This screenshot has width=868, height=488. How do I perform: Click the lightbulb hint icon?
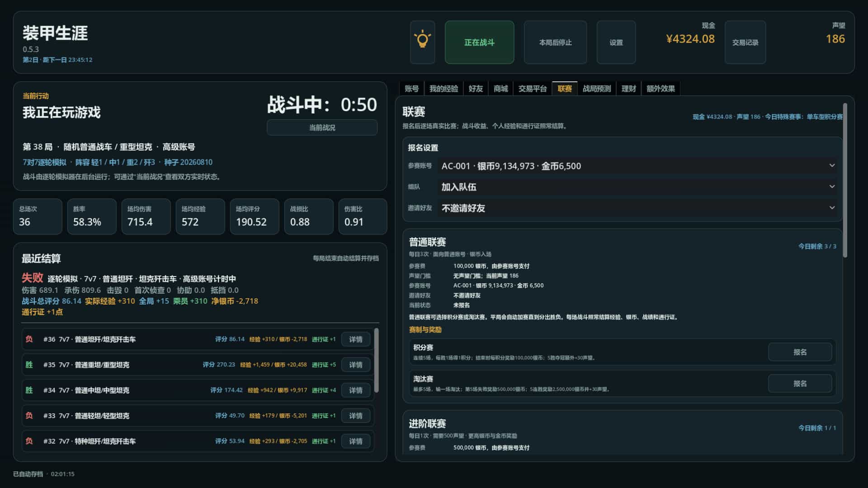[422, 42]
